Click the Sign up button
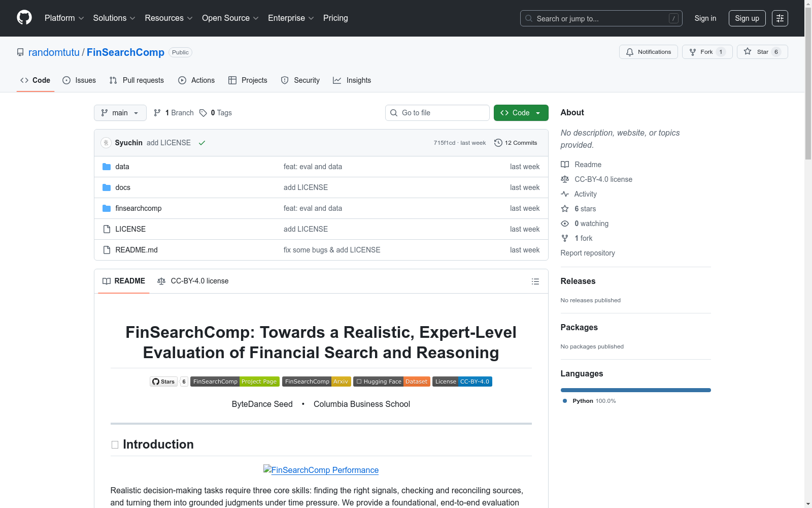The width and height of the screenshot is (812, 508). click(x=747, y=18)
